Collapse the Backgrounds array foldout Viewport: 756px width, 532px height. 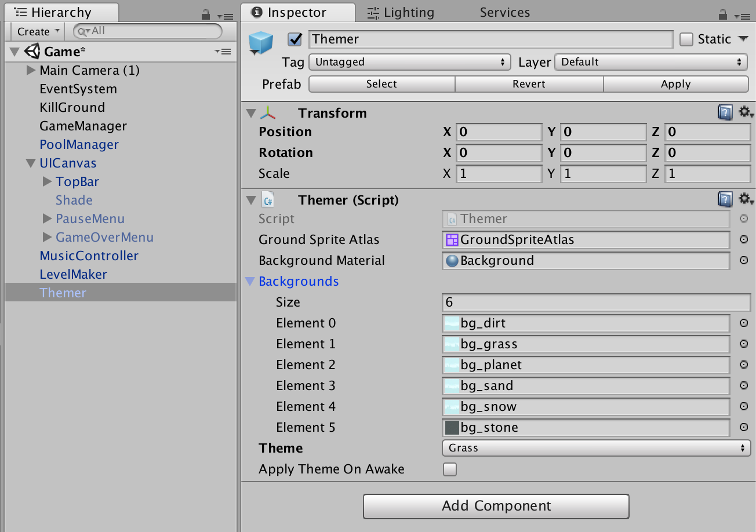[250, 282]
